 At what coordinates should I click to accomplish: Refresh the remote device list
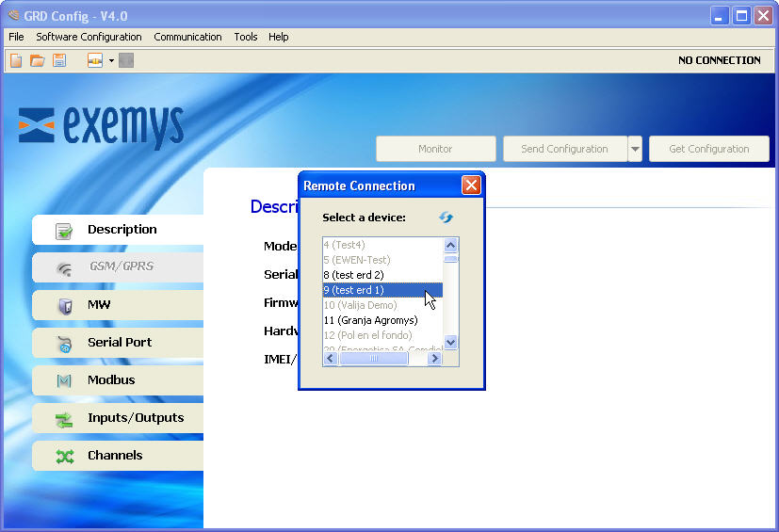(x=446, y=218)
